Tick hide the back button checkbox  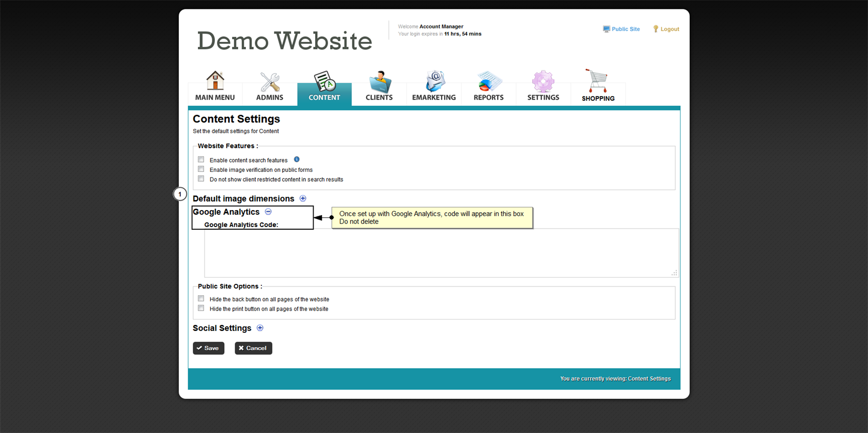click(x=201, y=299)
